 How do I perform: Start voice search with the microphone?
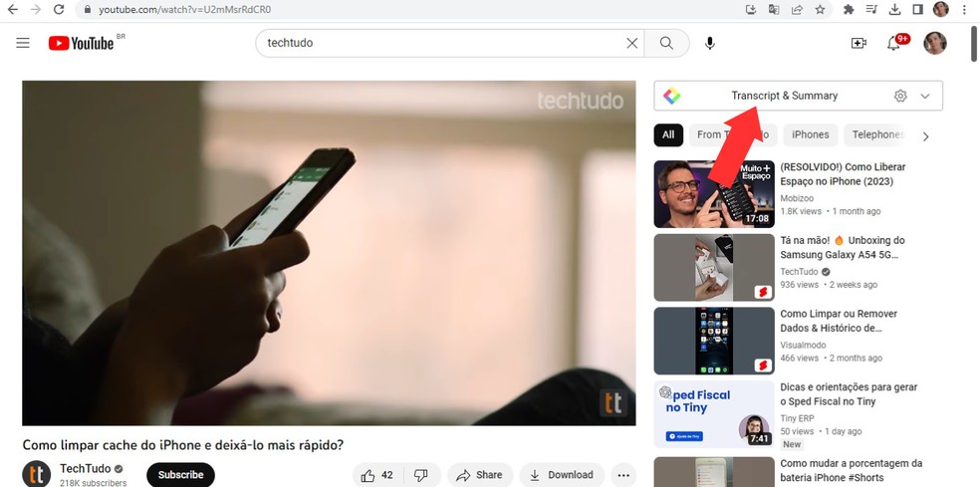[709, 43]
